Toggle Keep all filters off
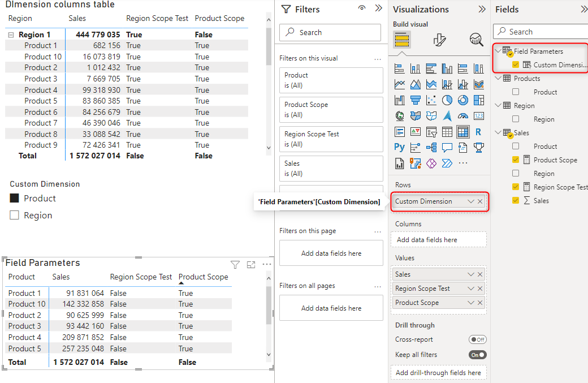Screen dimensions: 588x383 (x=478, y=355)
